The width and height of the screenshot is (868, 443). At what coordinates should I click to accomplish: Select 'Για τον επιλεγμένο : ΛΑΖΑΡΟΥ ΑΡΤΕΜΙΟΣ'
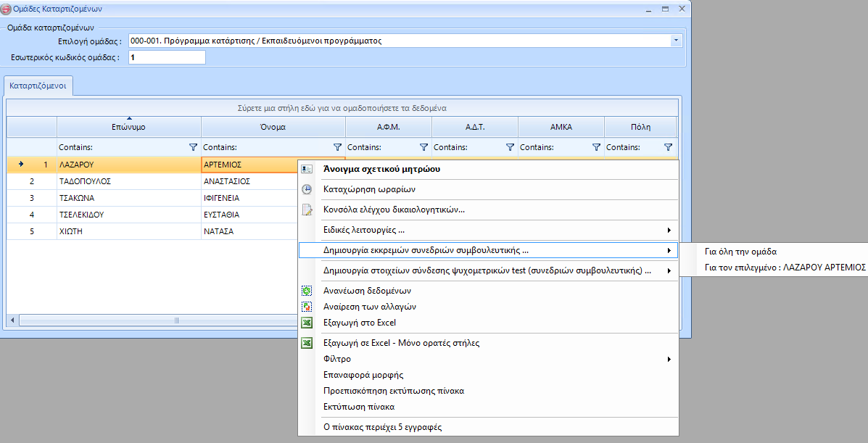click(x=785, y=267)
